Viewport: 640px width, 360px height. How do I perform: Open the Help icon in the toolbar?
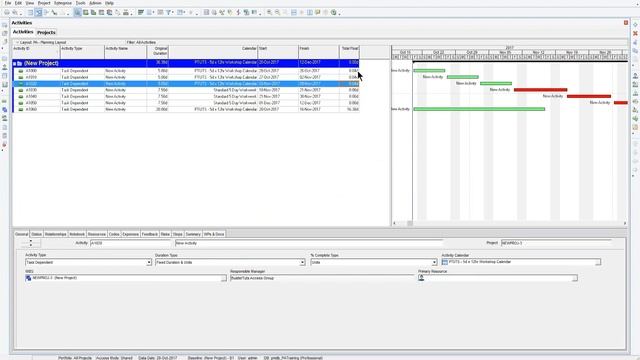click(x=333, y=13)
